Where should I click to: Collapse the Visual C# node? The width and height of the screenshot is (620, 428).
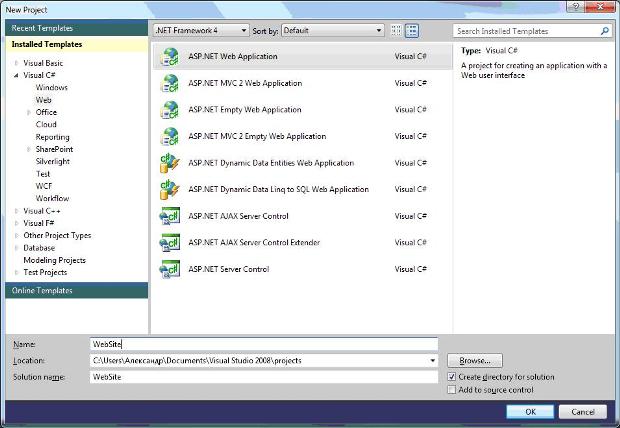click(16, 75)
